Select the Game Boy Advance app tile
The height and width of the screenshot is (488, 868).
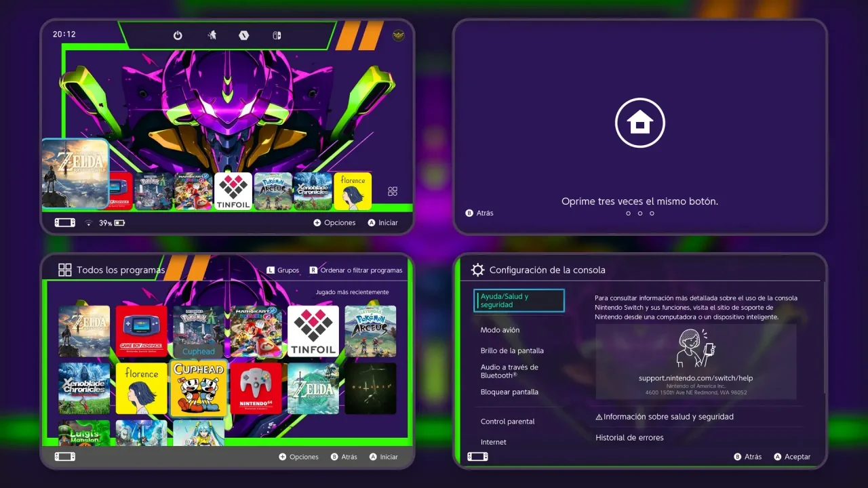point(141,331)
